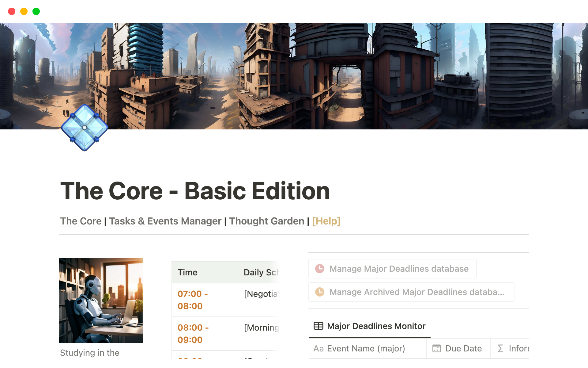Viewport: 588px width, 368px height.
Task: Click the Aa text-property icon on Event Name column
Action: (318, 348)
